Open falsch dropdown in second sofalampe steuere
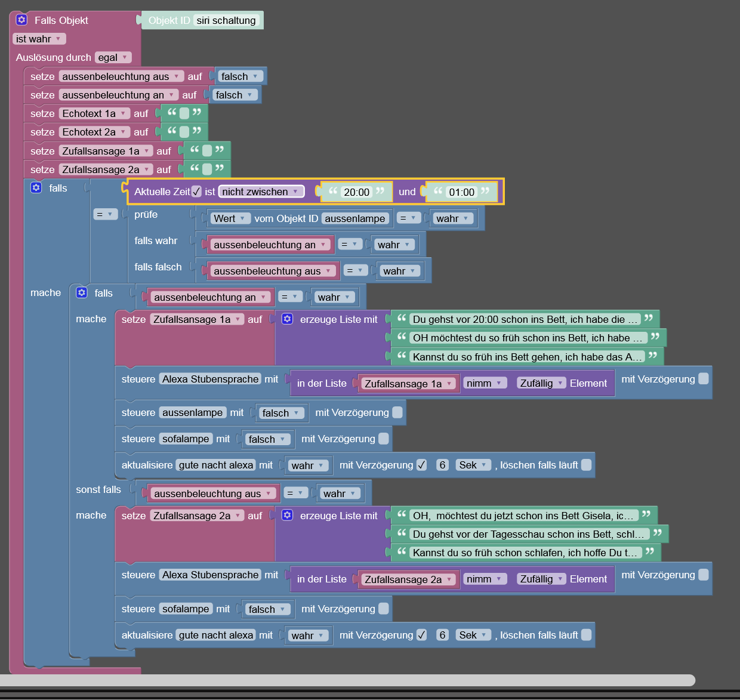The image size is (740, 700). click(x=267, y=609)
